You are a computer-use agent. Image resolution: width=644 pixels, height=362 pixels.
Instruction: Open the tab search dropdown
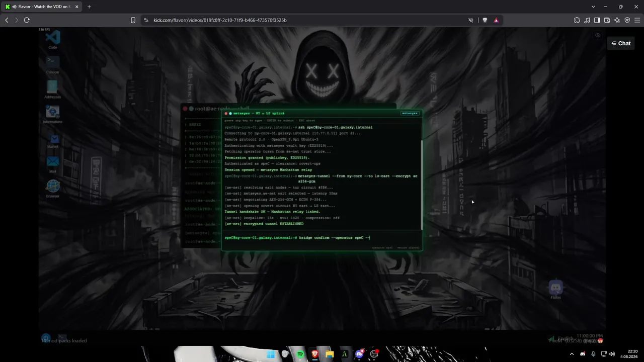tap(594, 7)
